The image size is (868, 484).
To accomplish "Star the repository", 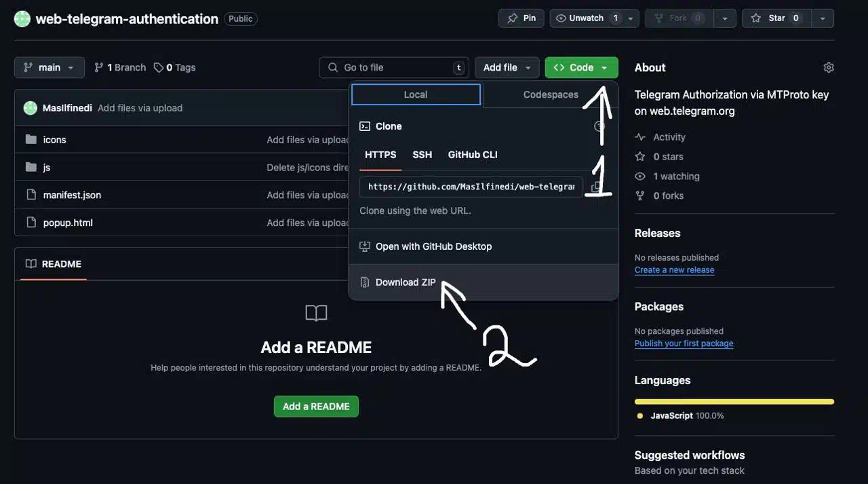I will tap(776, 18).
